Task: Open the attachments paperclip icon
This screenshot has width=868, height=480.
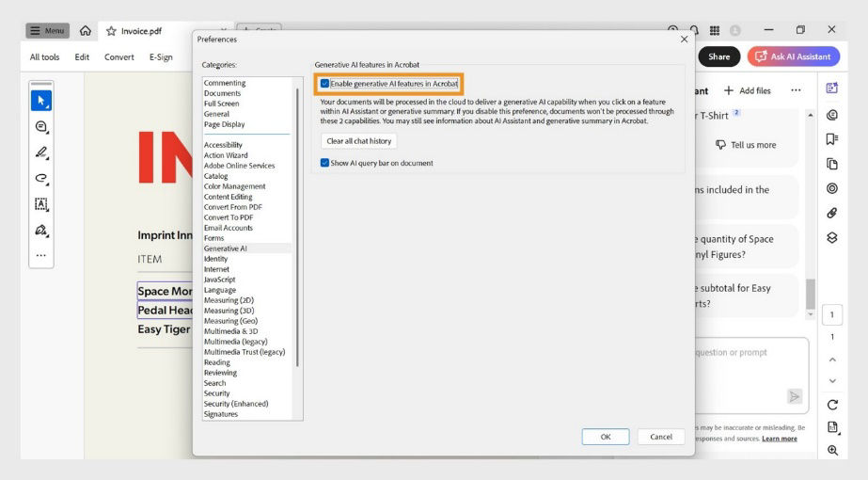Action: (832, 213)
